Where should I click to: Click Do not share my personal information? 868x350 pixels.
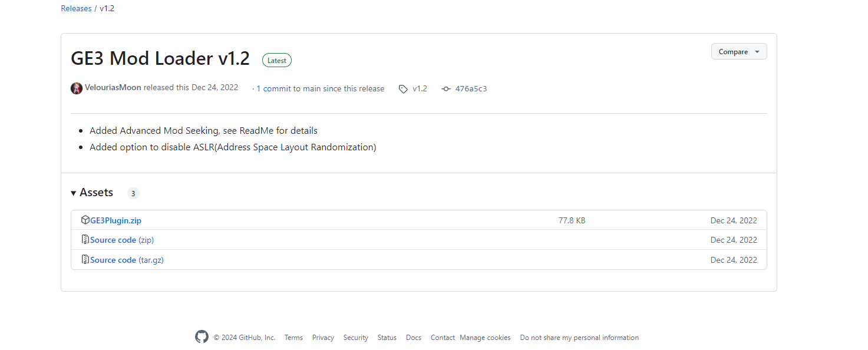(579, 338)
